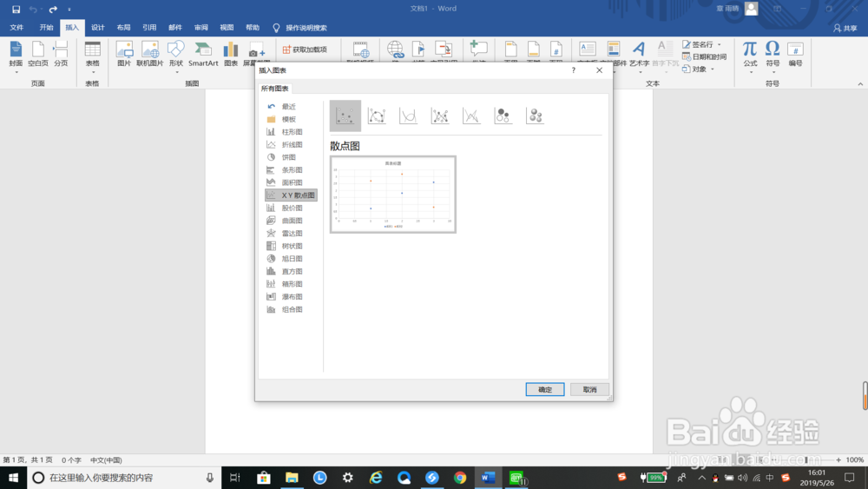Click 获取加载项 get add-ins
868x489 pixels.
(x=305, y=50)
